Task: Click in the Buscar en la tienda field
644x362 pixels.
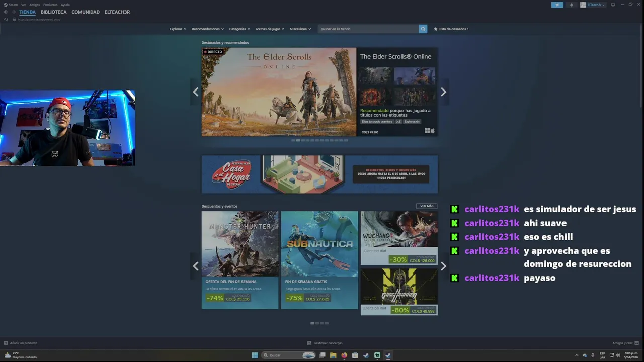Action: click(368, 29)
